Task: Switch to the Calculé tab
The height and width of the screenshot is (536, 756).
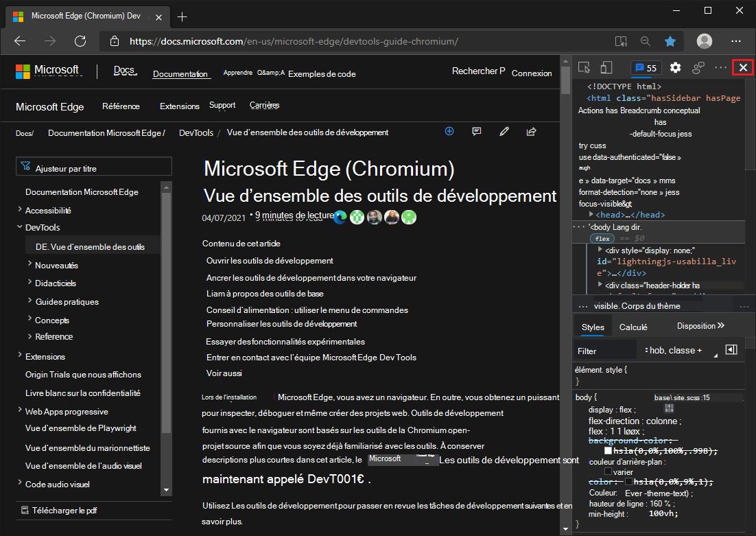Action: click(x=633, y=327)
